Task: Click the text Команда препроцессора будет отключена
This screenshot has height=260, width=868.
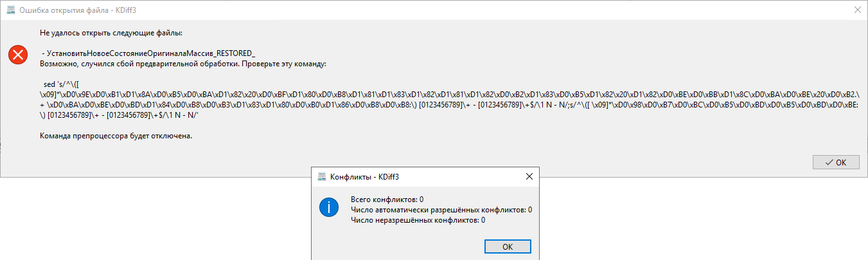Action: point(116,137)
